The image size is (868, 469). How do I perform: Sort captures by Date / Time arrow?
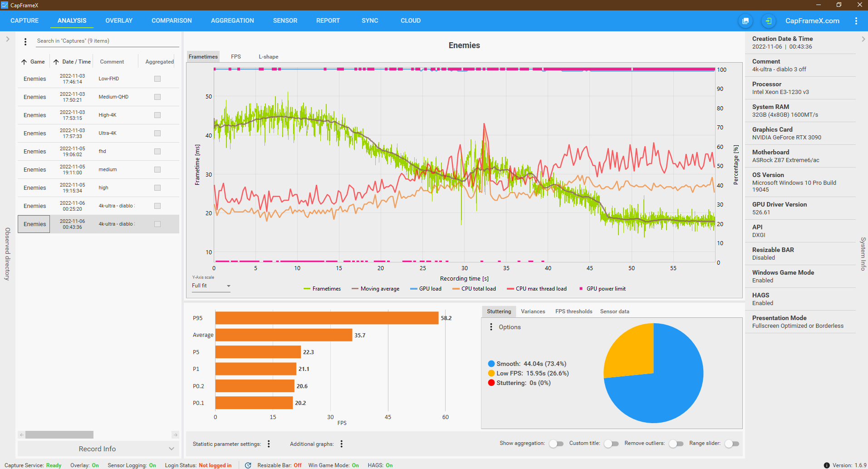(x=56, y=62)
